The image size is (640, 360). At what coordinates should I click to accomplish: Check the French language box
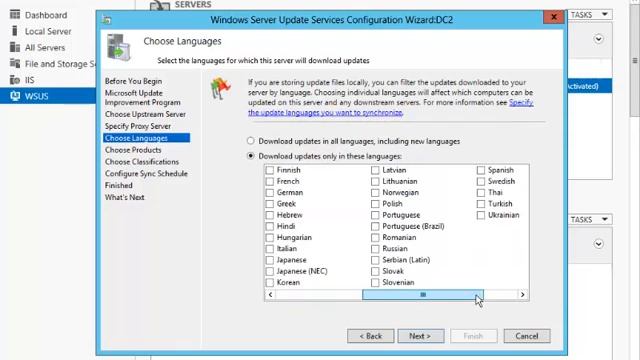click(x=270, y=181)
